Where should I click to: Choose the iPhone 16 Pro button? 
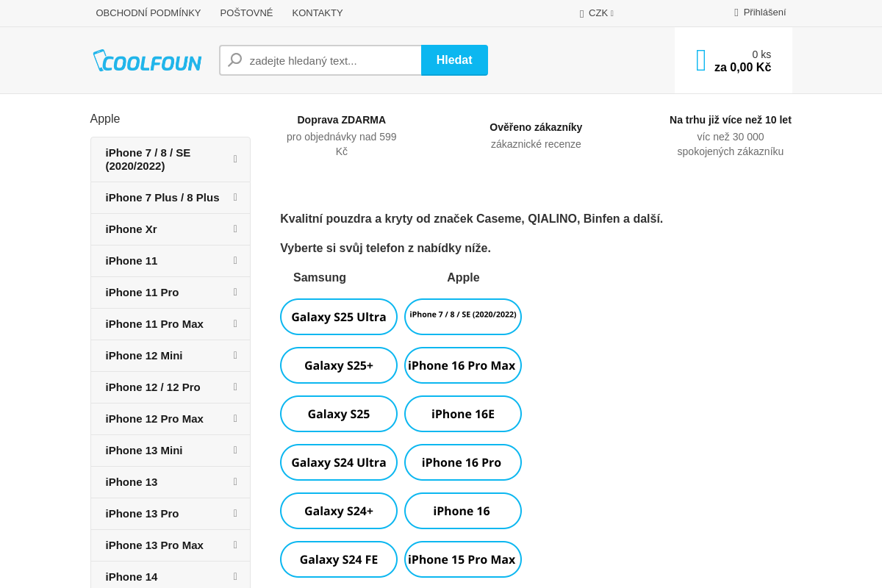(463, 462)
